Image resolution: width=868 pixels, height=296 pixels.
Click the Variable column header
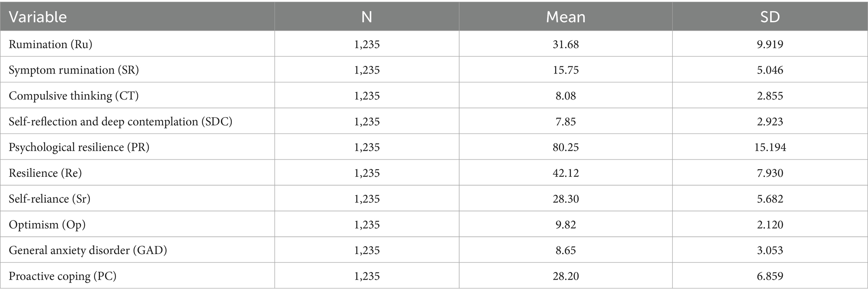click(x=38, y=17)
